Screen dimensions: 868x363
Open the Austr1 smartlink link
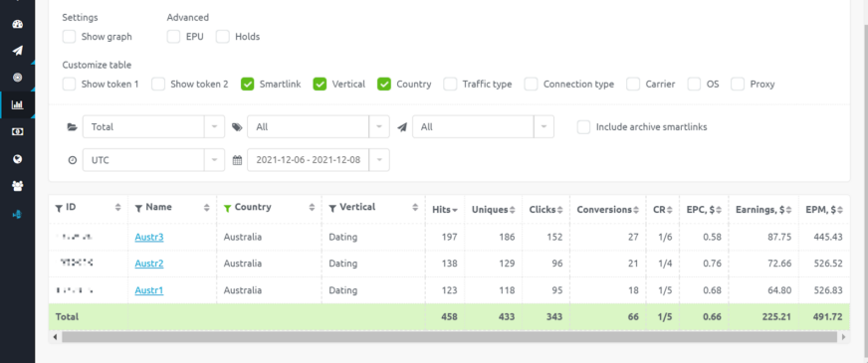[149, 290]
